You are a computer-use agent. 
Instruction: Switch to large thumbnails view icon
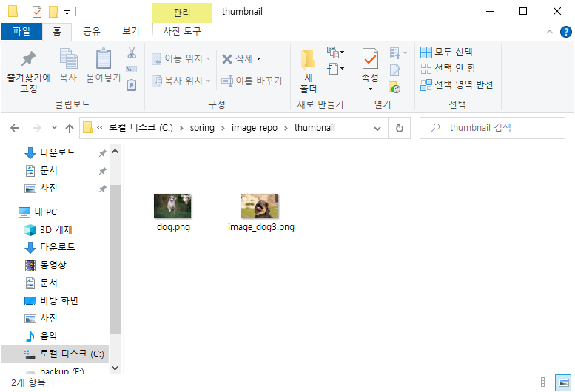563,382
